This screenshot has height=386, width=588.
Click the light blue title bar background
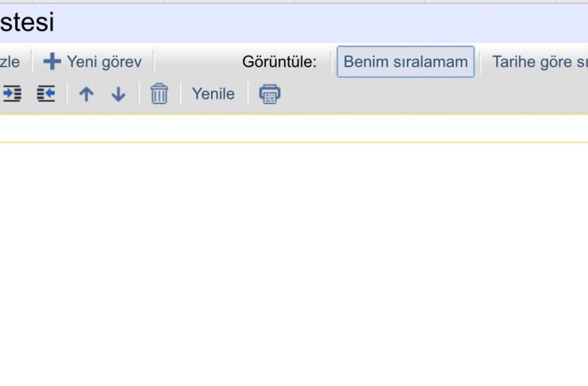tap(319, 23)
